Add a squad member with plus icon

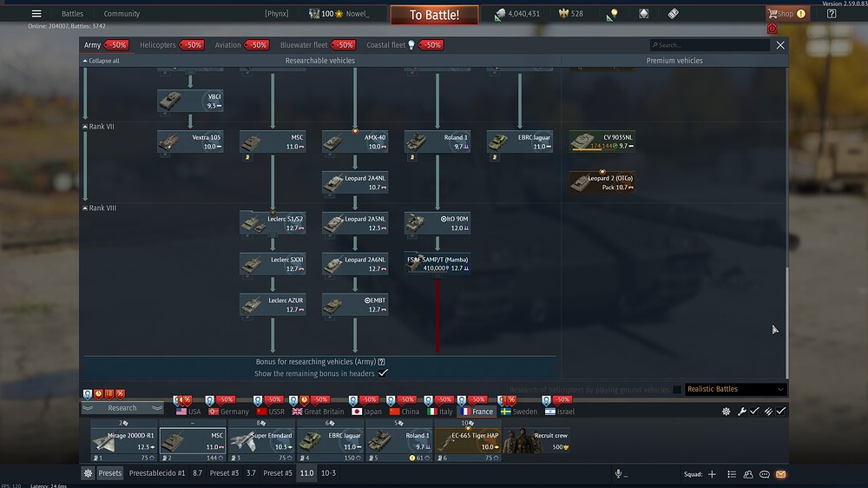(x=712, y=474)
